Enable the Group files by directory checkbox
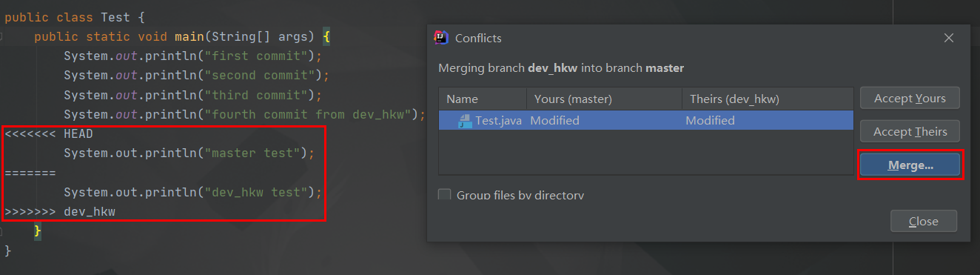The height and width of the screenshot is (275, 980). (445, 195)
